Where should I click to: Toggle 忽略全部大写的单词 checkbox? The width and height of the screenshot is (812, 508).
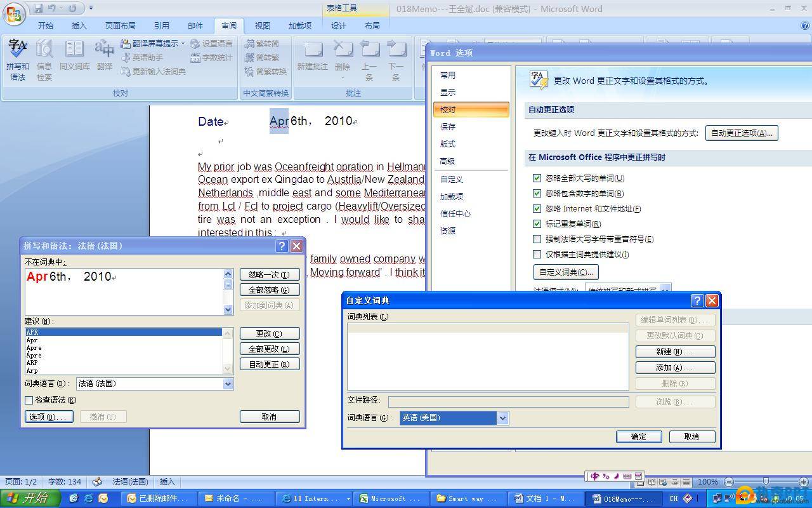point(537,178)
